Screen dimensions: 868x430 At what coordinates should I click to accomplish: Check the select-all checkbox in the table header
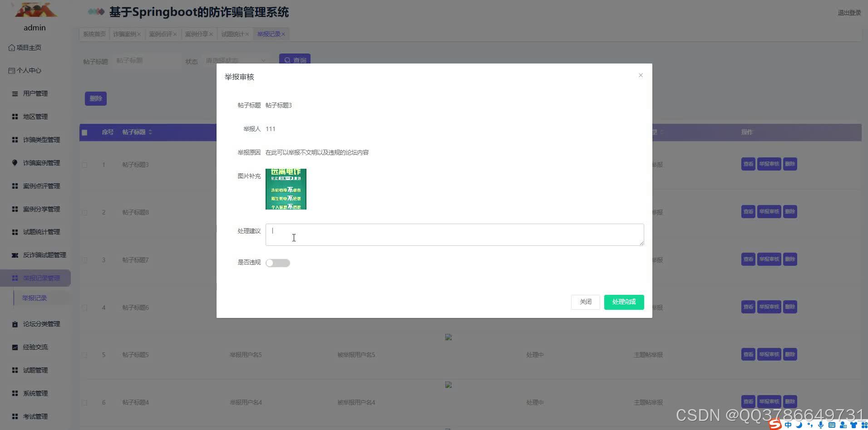pyautogui.click(x=84, y=132)
